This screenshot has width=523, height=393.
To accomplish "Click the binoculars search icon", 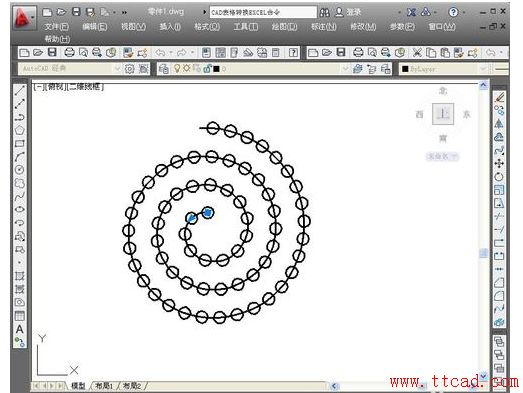I will (x=325, y=12).
